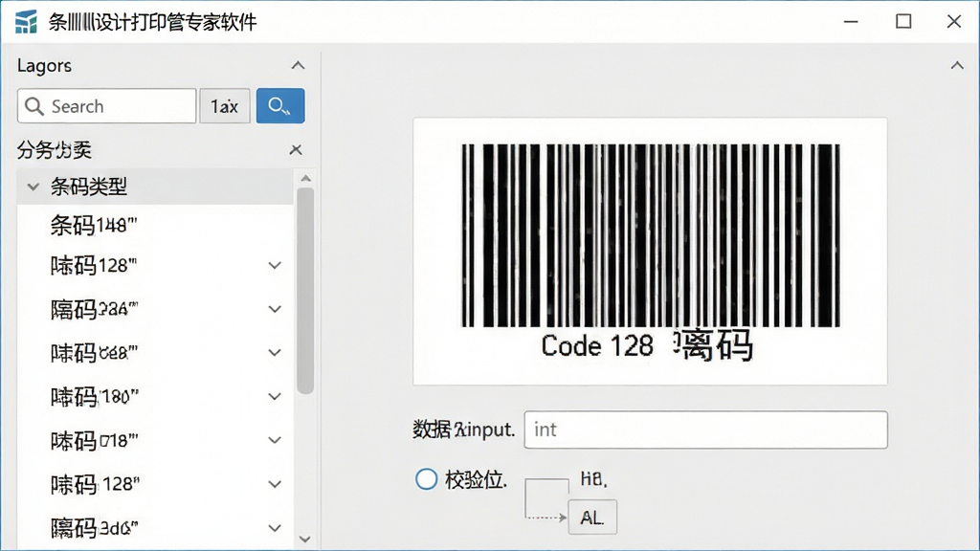This screenshot has width=980, height=551.
Task: Collapse the right preview panel using its top chevron
Action: (957, 66)
